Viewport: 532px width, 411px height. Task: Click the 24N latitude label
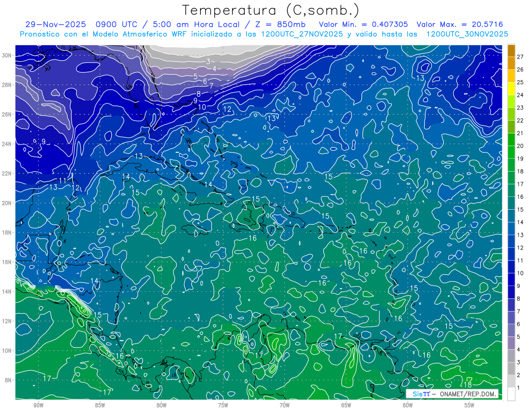(8, 144)
